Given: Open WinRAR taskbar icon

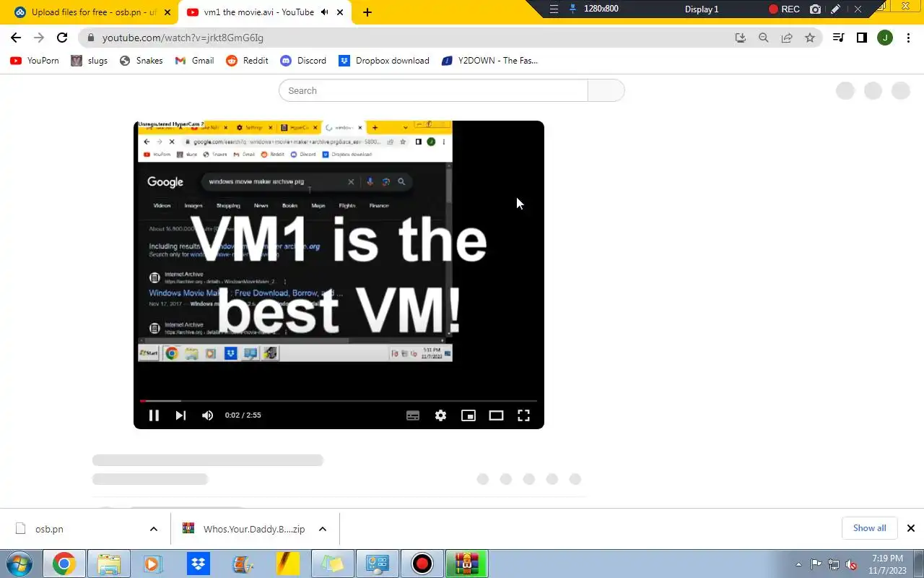Looking at the screenshot, I should (466, 564).
